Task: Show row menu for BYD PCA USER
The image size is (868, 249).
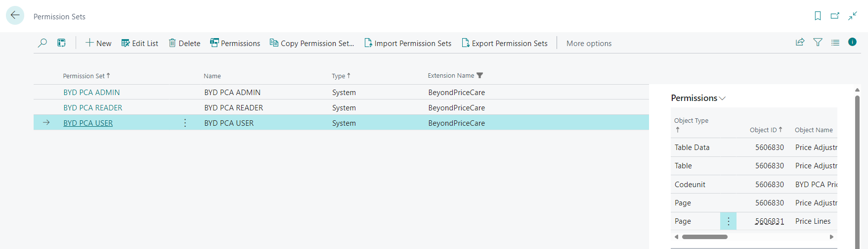Action: (185, 123)
